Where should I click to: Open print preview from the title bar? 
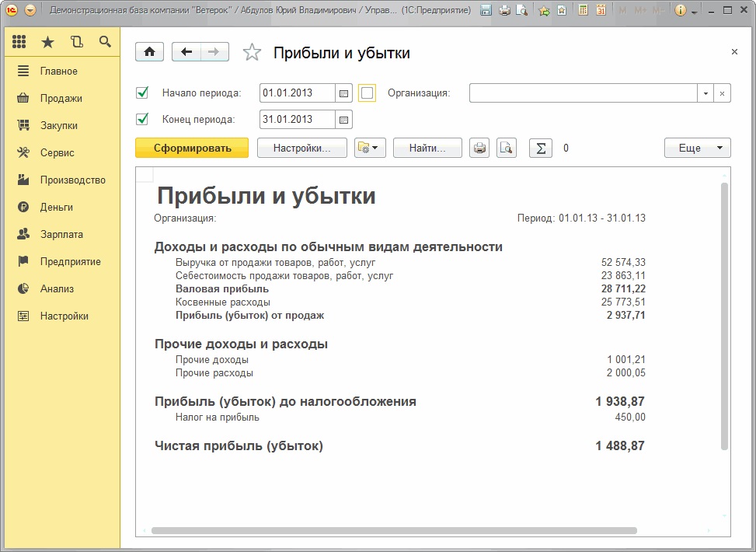tap(521, 10)
